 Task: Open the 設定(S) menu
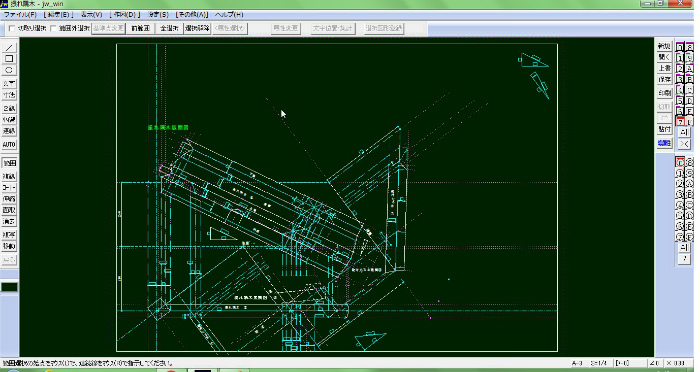[x=158, y=15]
